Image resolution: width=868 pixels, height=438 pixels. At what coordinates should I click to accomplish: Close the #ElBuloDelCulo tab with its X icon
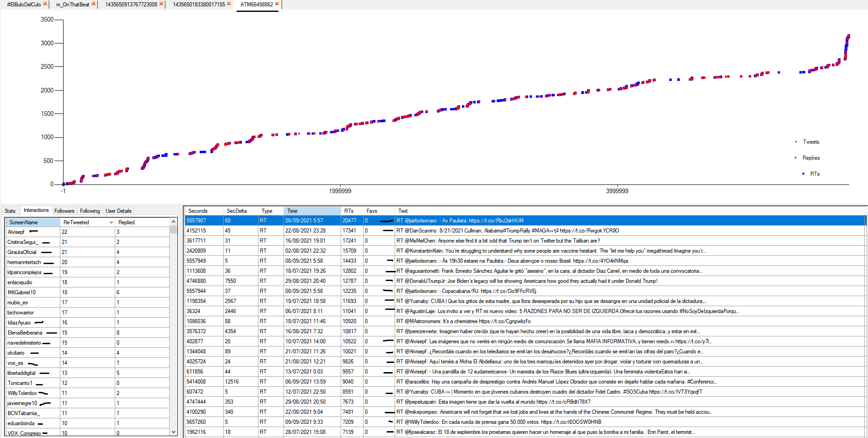coord(45,4)
